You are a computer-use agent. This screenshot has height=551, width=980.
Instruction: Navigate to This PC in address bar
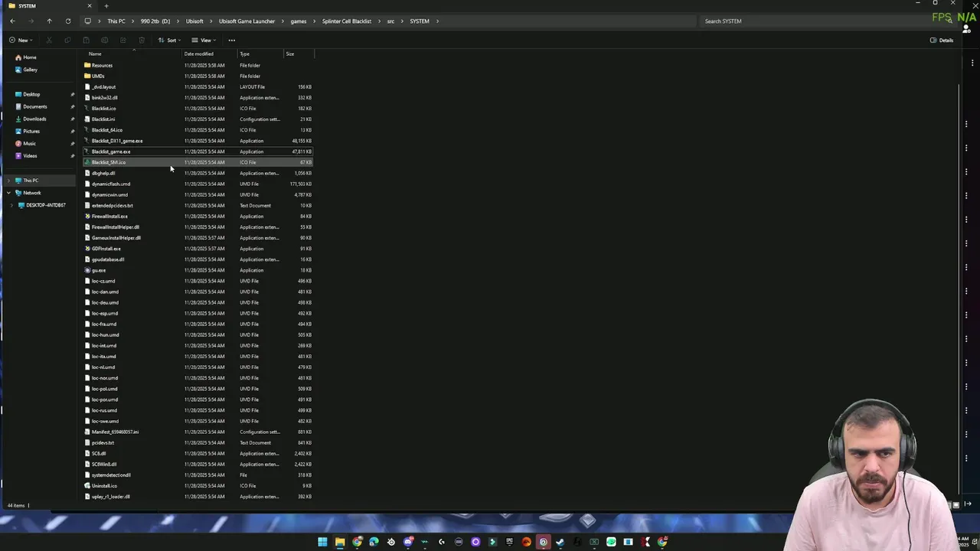(116, 21)
